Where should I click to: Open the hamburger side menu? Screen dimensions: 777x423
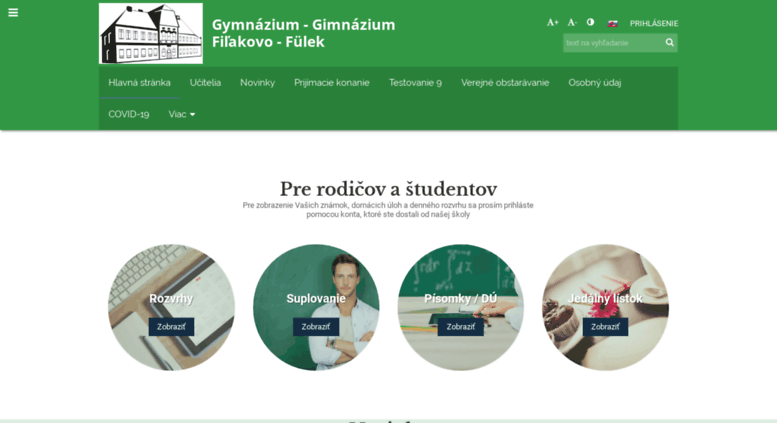click(x=13, y=12)
